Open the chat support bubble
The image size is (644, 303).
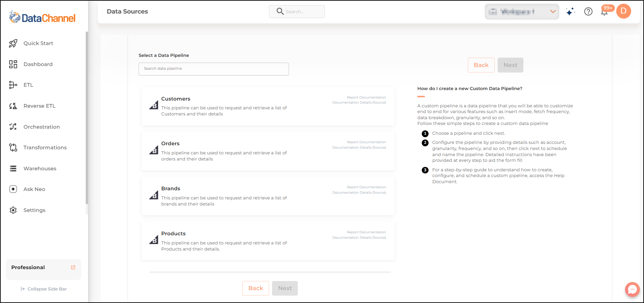[x=632, y=289]
